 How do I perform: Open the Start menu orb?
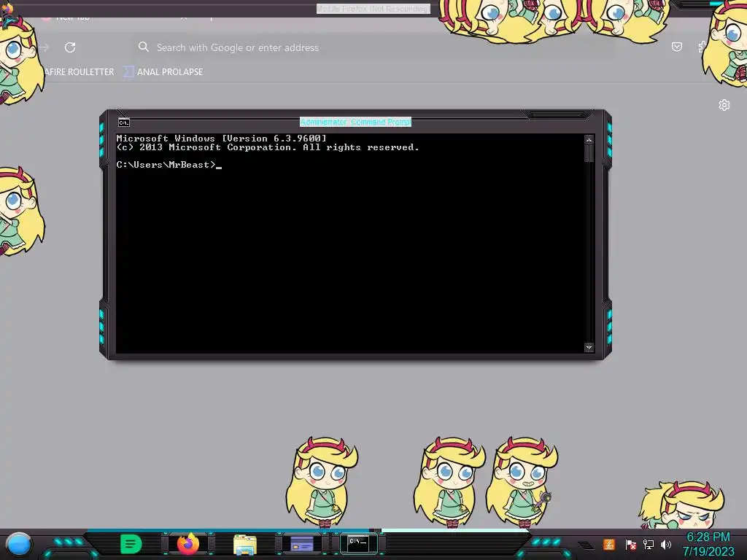[x=19, y=544]
